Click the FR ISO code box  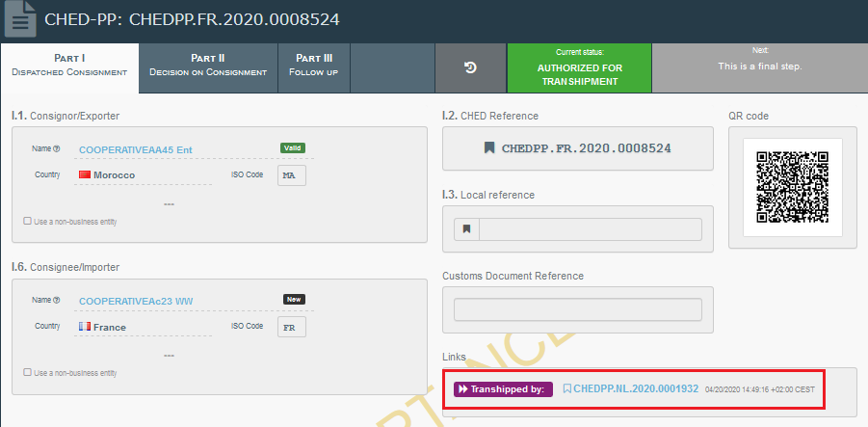coord(292,327)
